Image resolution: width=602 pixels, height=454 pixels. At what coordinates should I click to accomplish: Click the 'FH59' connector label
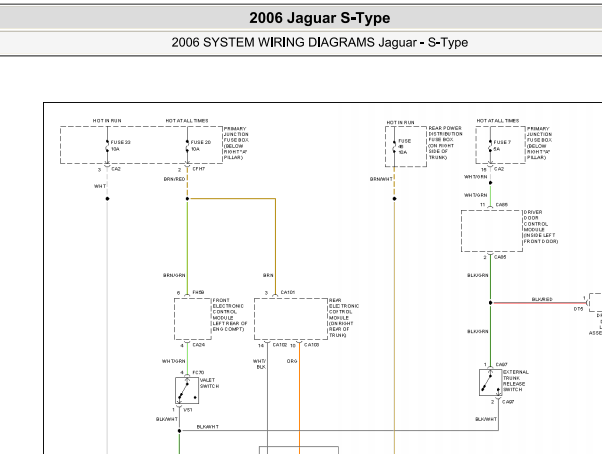[198, 292]
